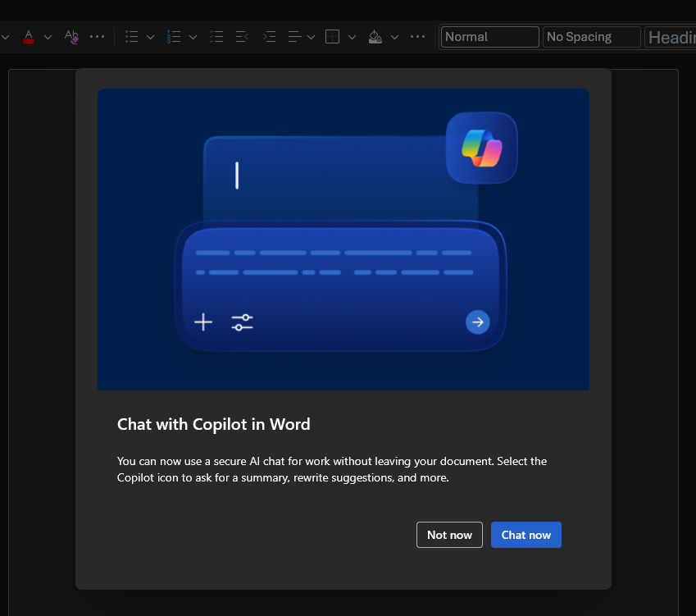Expand the borders dropdown arrow
Image resolution: width=696 pixels, height=616 pixels.
click(x=352, y=37)
